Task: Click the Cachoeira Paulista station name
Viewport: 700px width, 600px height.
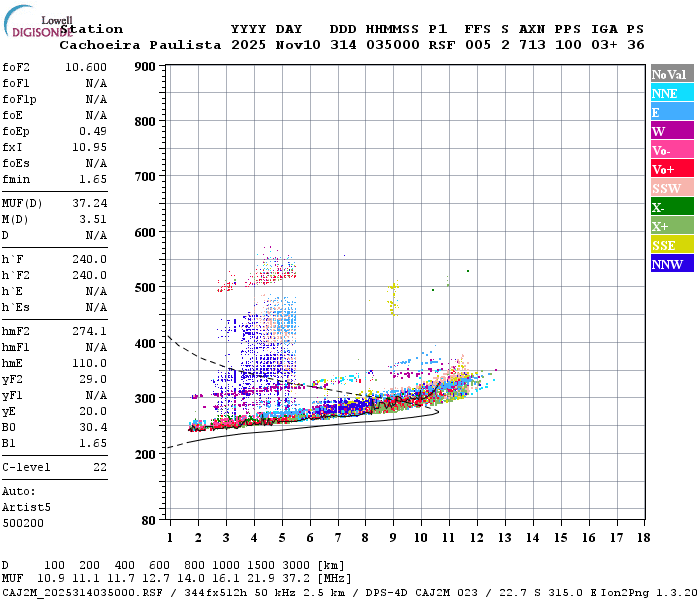Action: [x=140, y=45]
